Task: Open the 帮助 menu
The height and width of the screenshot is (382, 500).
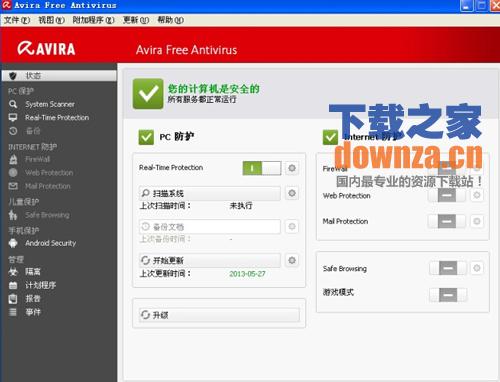Action: coord(170,20)
